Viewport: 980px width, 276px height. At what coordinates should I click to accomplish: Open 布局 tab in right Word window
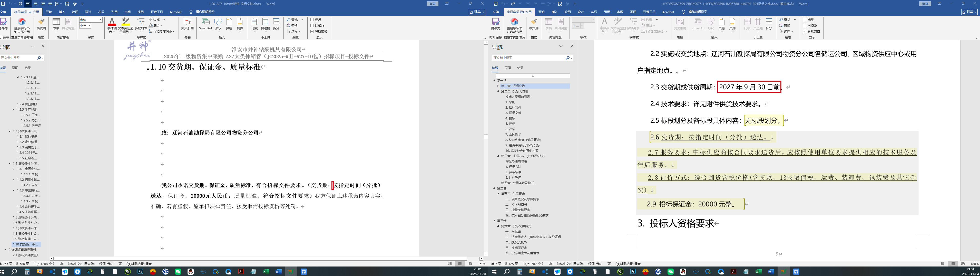[x=593, y=12]
